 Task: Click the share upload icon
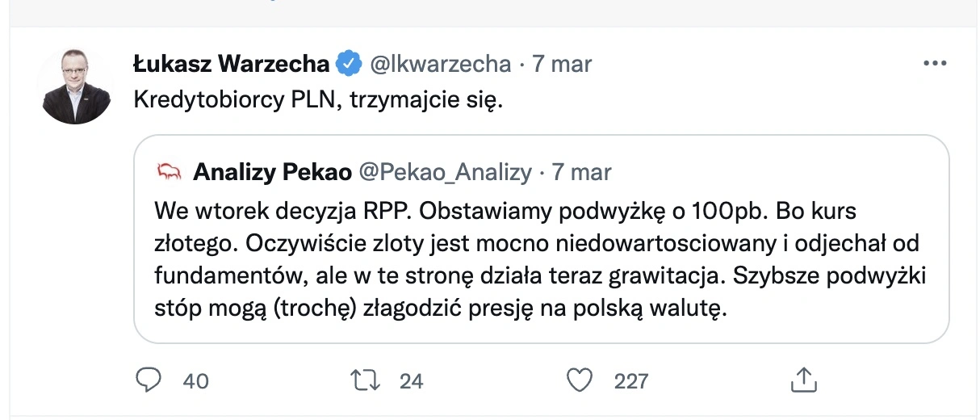point(803,379)
